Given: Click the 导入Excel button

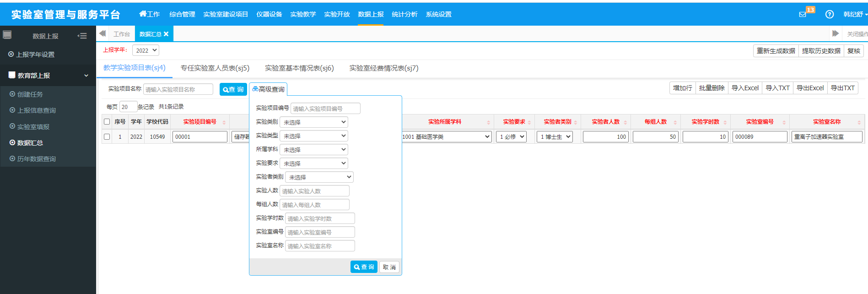Looking at the screenshot, I should tap(745, 88).
